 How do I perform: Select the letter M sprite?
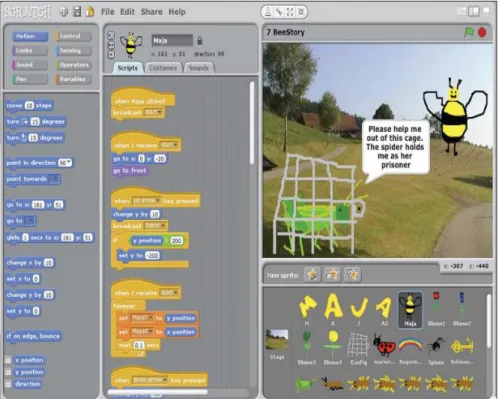[307, 310]
